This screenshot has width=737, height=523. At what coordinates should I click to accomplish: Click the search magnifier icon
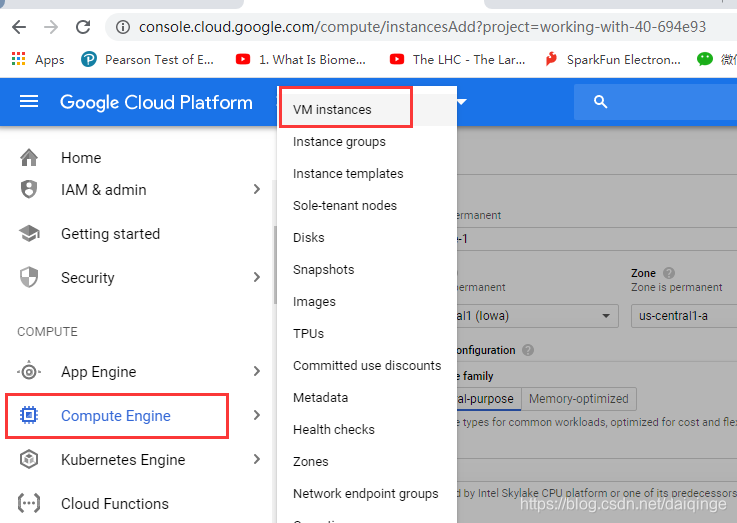click(600, 101)
